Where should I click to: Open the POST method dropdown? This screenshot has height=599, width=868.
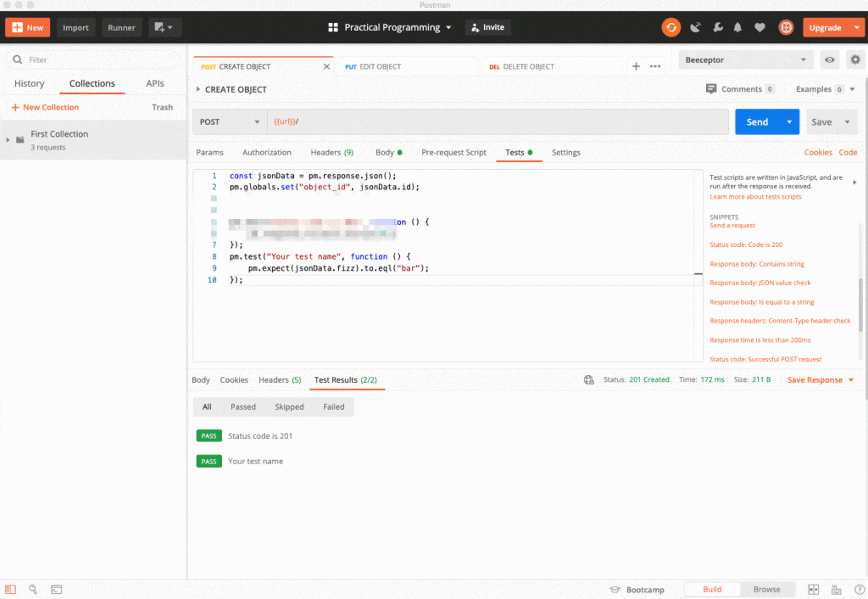pos(229,122)
